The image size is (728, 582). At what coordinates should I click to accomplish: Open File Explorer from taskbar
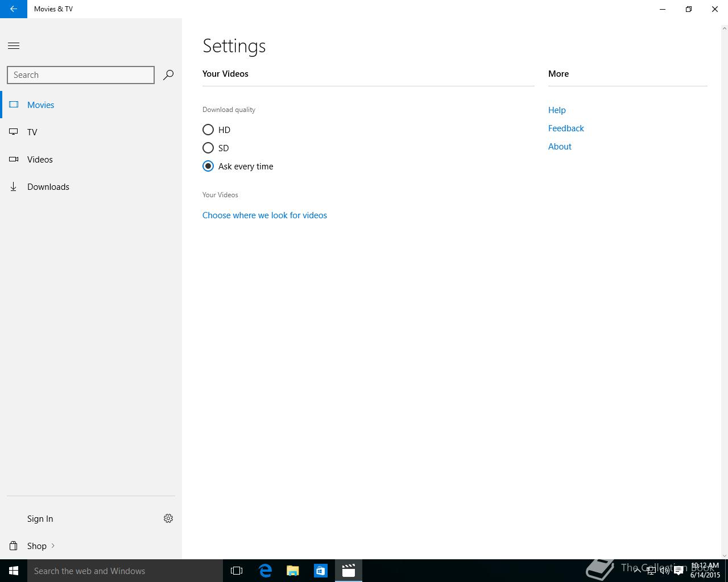[x=293, y=571]
